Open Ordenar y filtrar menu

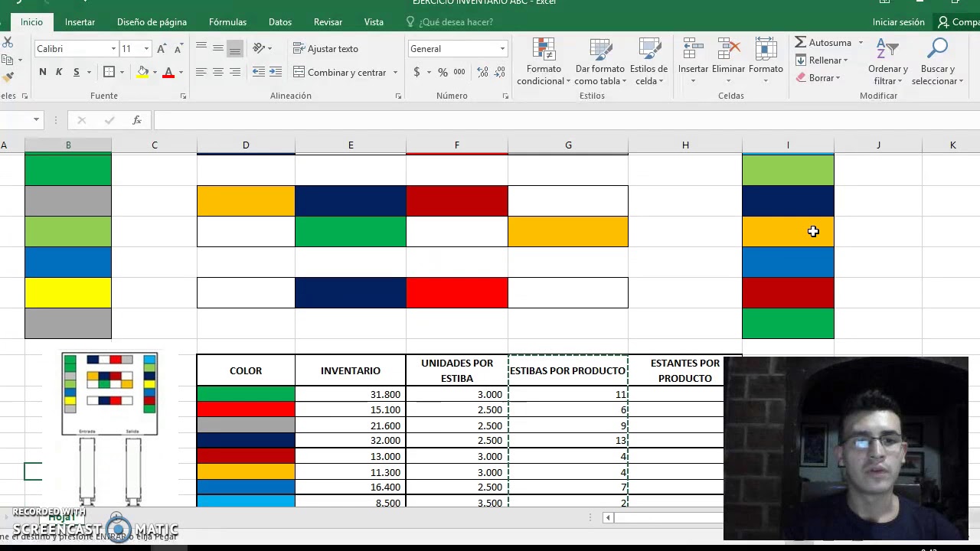tap(887, 62)
